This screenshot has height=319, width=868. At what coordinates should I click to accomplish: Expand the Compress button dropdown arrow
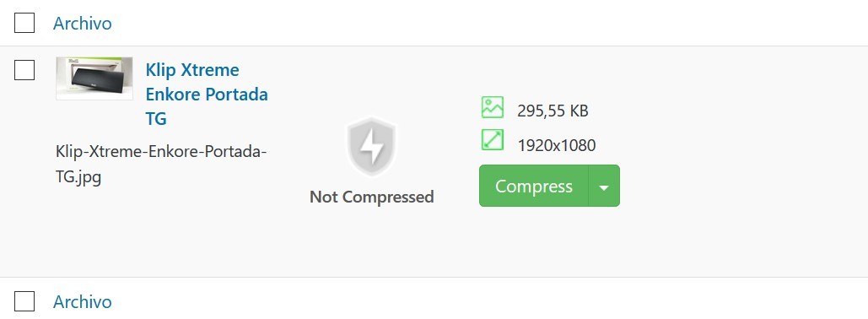[604, 186]
